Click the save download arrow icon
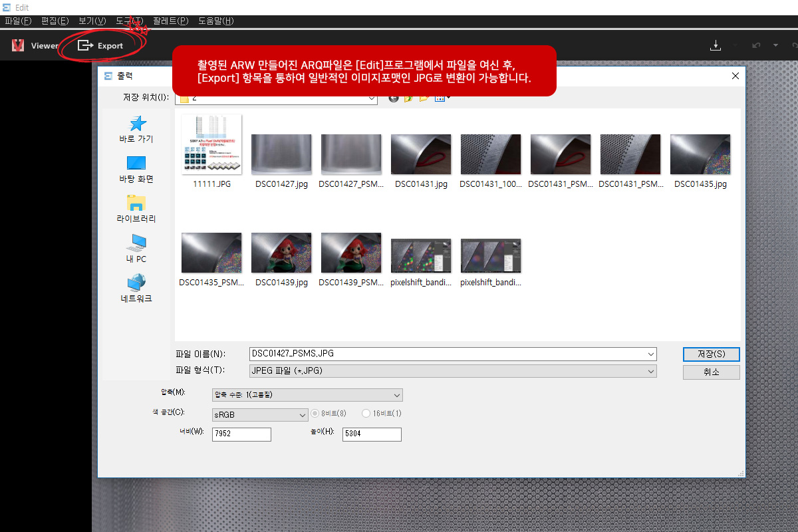Screen dimensions: 798x532 click(x=716, y=45)
